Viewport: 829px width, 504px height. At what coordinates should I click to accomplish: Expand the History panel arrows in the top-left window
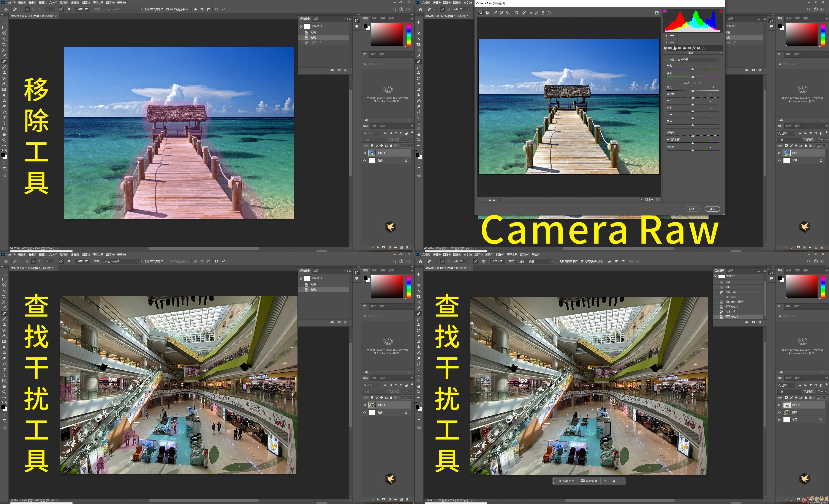345,19
